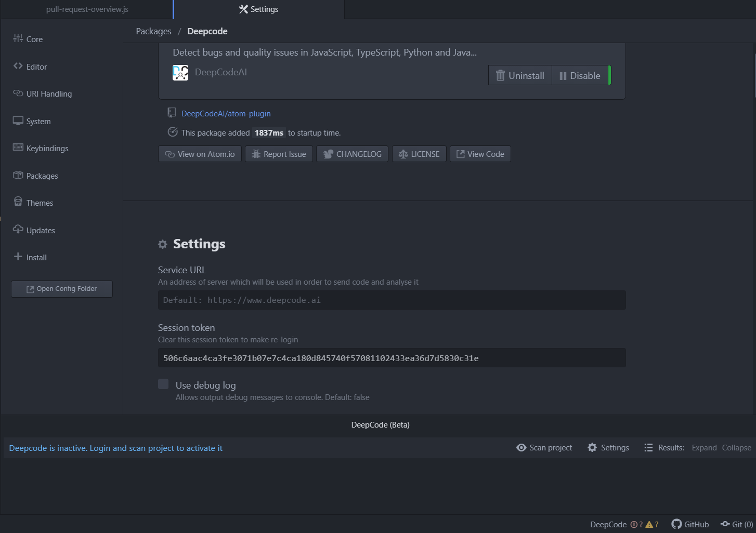Viewport: 756px width, 533px height.
Task: Open the CHANGELOG
Action: [x=352, y=154]
